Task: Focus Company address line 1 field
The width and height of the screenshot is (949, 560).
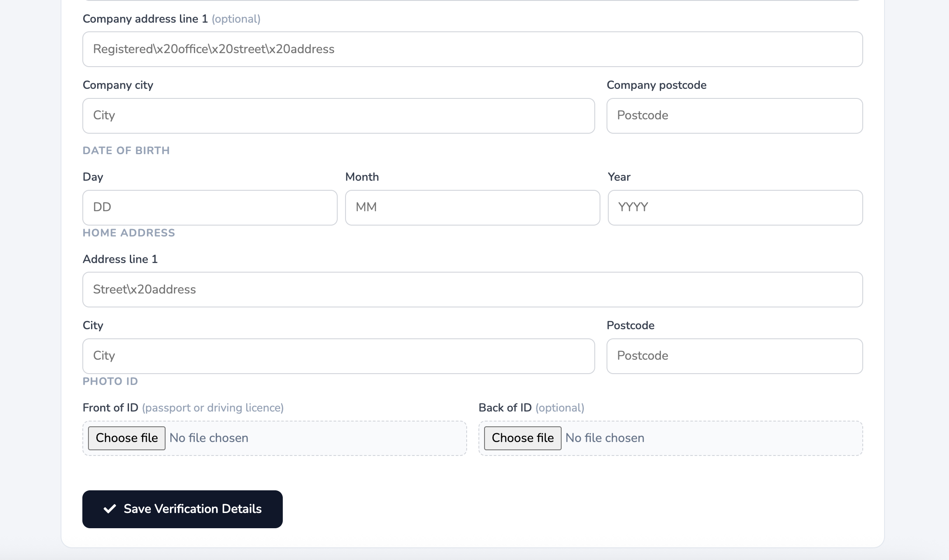Action: click(472, 49)
